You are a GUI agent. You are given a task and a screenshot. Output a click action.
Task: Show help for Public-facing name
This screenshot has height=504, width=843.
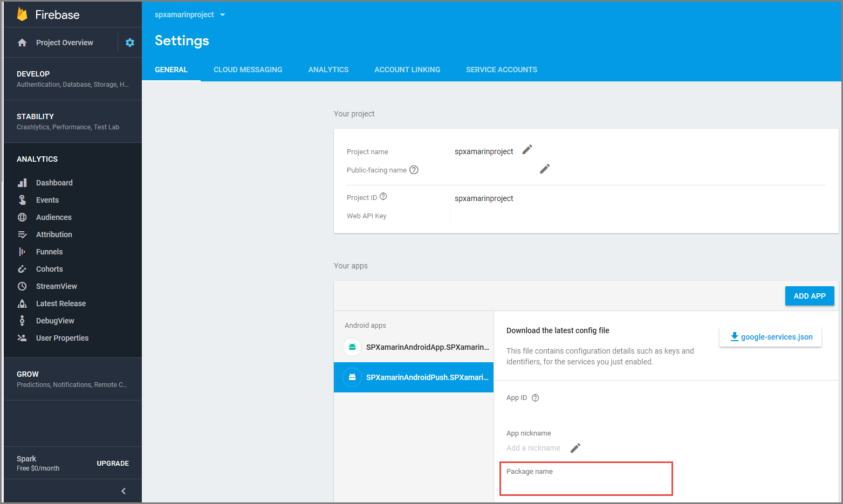414,170
